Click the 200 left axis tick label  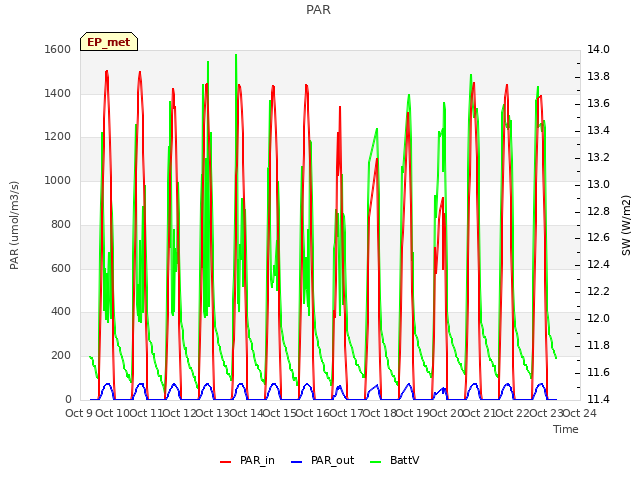pyautogui.click(x=61, y=356)
